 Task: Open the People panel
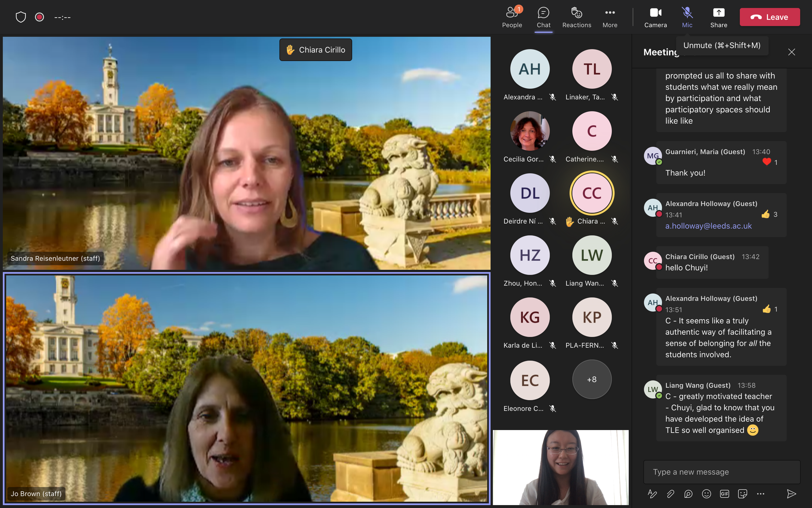coord(512,17)
